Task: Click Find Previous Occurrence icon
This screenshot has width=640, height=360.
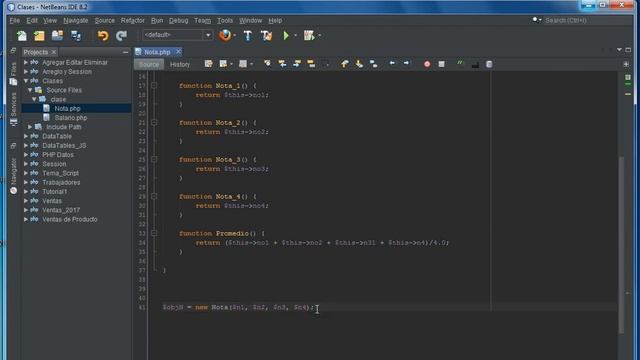Action: click(282, 64)
